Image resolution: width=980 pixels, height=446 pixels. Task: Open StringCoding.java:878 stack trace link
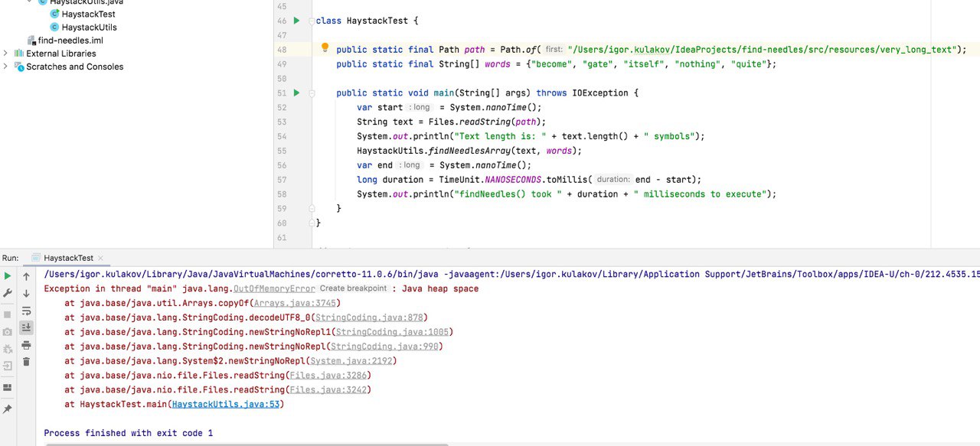[x=368, y=317]
